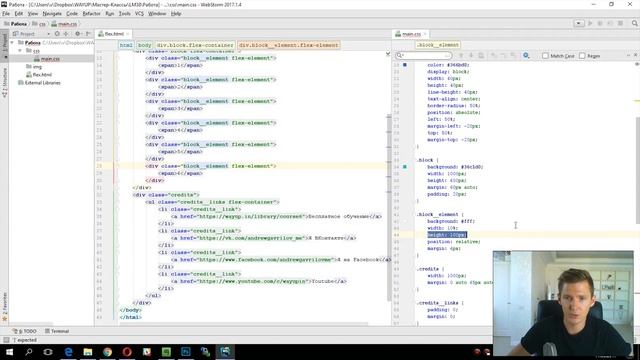Click the Debug icon in top toolbar
Image resolution: width=640 pixels, height=360 pixels.
click(x=600, y=23)
